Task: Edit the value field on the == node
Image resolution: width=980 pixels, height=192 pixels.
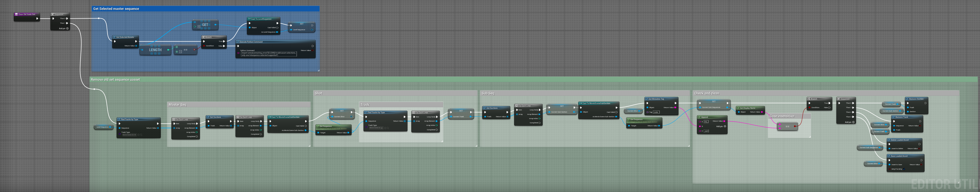Action: coord(180,52)
